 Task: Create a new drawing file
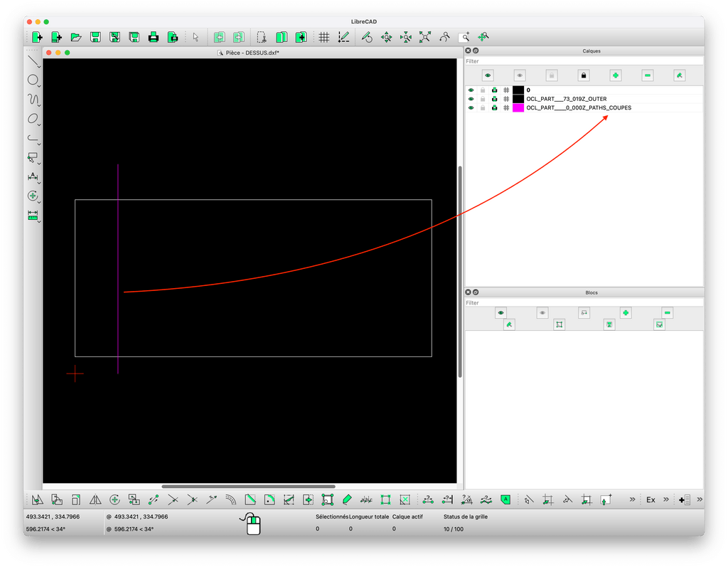pyautogui.click(x=37, y=37)
